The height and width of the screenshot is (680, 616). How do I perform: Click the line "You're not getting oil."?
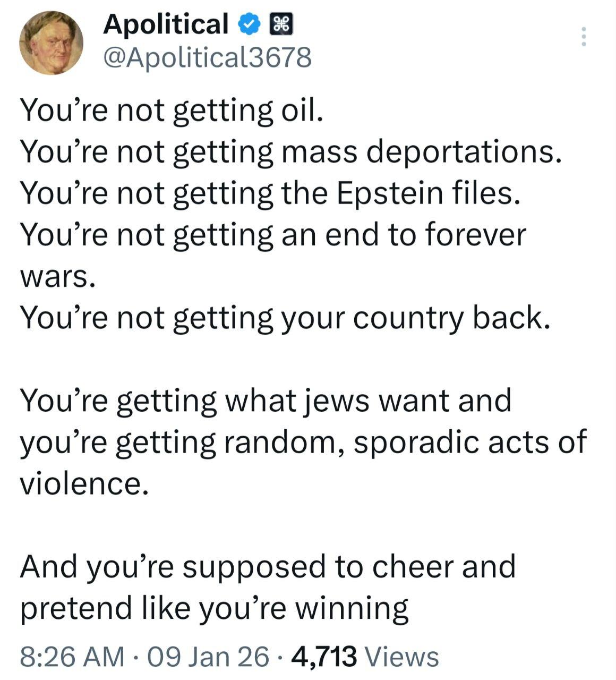click(172, 110)
